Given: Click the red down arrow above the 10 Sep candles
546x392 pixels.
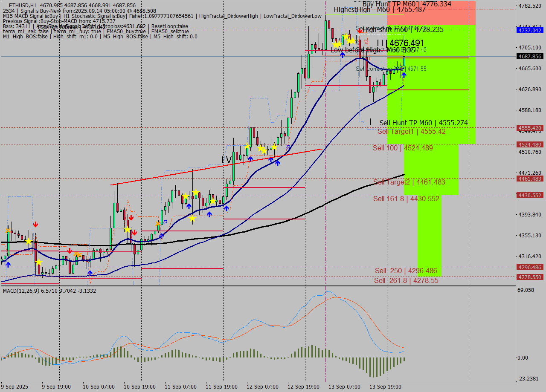Looking at the screenshot, I should tap(131, 218).
